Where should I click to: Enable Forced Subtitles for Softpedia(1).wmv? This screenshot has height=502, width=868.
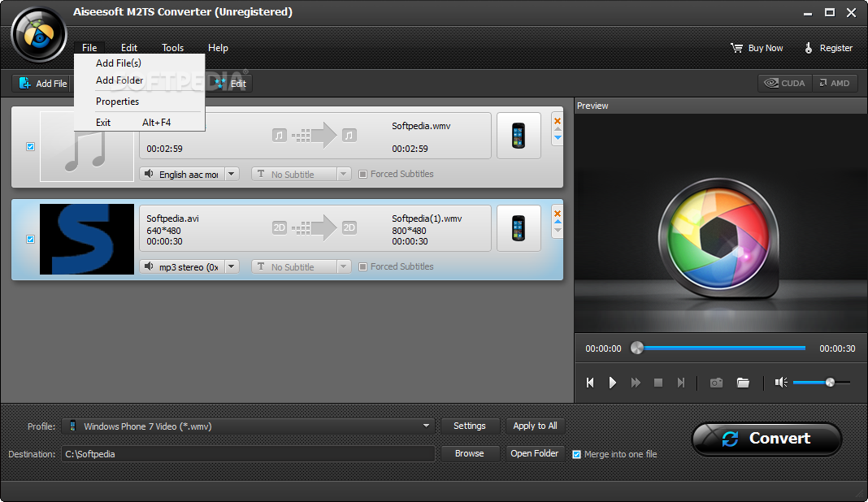(362, 266)
